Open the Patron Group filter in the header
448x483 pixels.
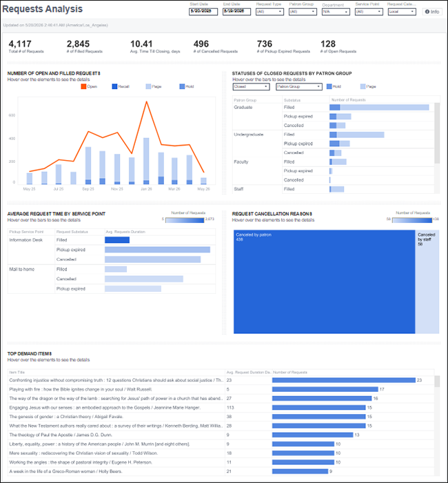point(303,12)
